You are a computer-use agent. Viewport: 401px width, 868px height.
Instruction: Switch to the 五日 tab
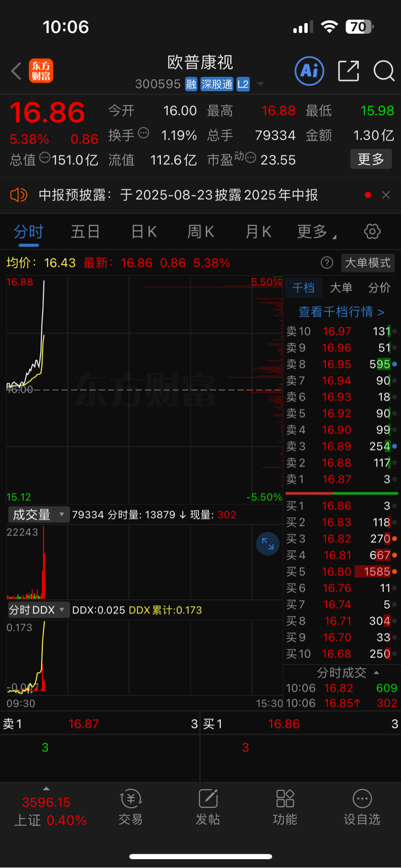pyautogui.click(x=85, y=232)
